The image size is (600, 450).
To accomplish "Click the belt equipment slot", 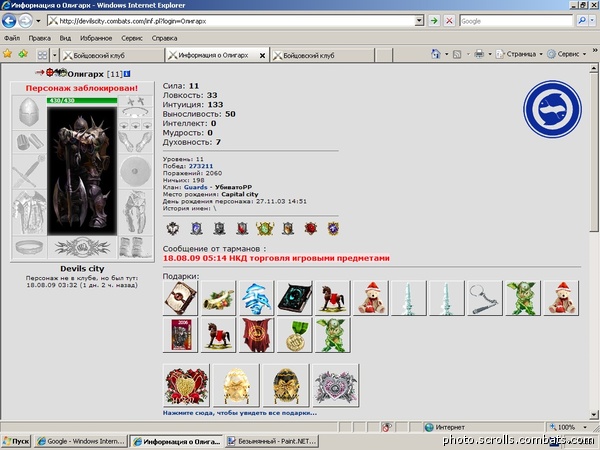I will pyautogui.click(x=29, y=247).
